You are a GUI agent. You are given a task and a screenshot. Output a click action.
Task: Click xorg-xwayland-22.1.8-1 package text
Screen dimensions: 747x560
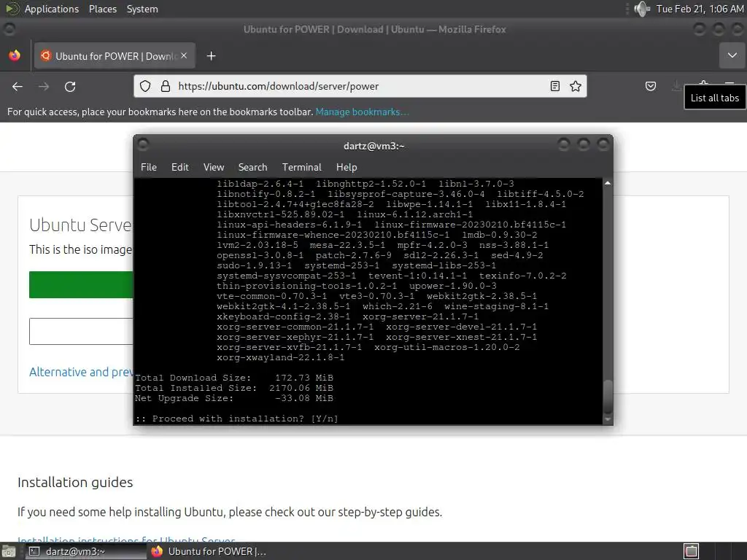(281, 357)
